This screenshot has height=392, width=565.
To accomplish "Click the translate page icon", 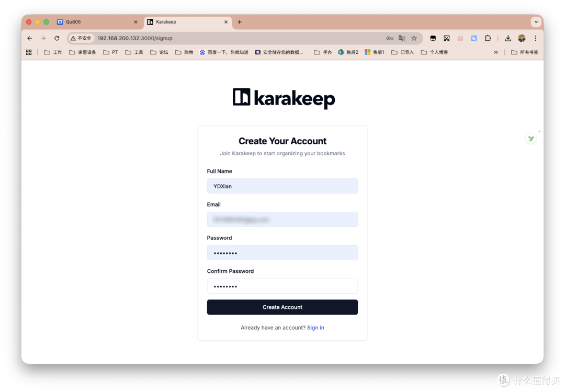I will click(x=402, y=38).
